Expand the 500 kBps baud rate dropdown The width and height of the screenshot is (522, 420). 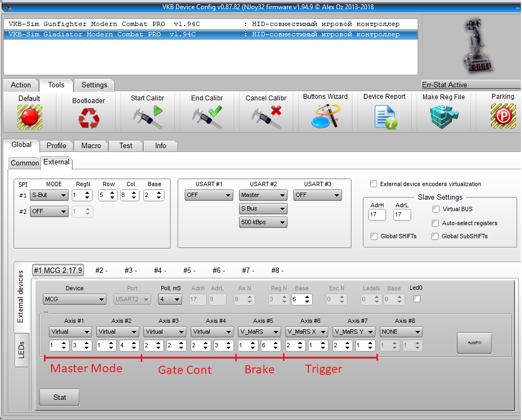pyautogui.click(x=263, y=222)
